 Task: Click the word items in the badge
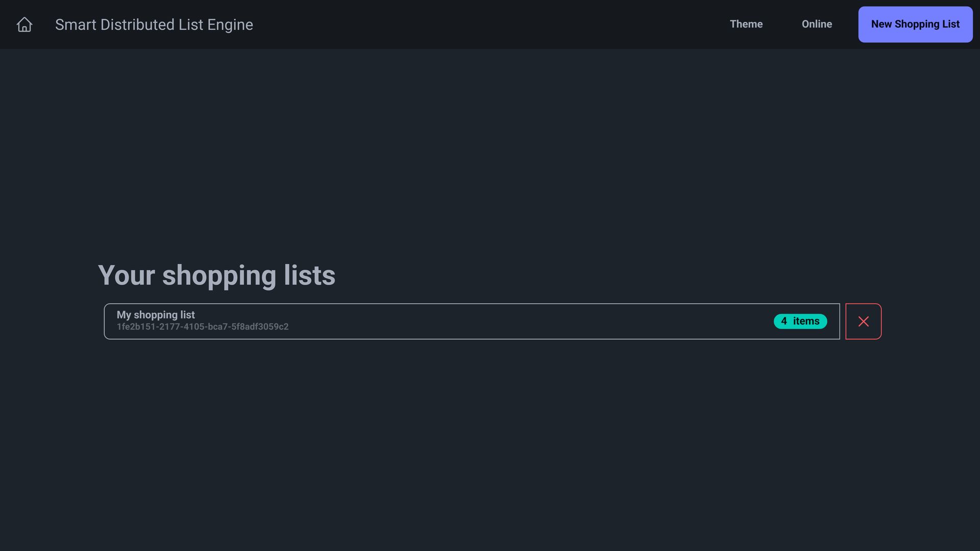(x=806, y=321)
